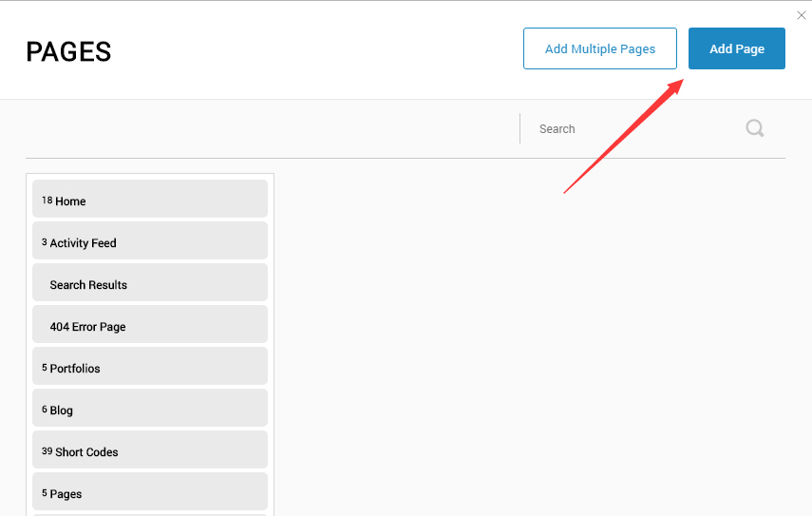Click the Add Page button
Image resolution: width=812 pixels, height=516 pixels.
(736, 48)
